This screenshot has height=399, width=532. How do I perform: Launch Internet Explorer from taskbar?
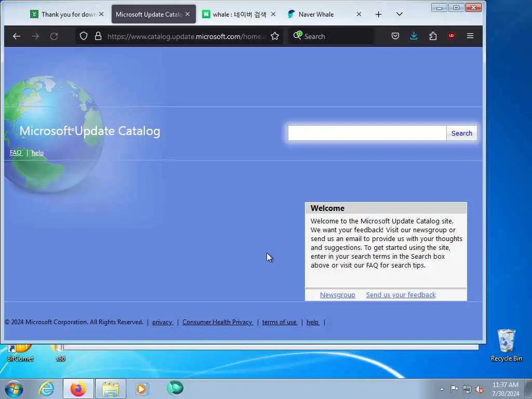(x=46, y=389)
